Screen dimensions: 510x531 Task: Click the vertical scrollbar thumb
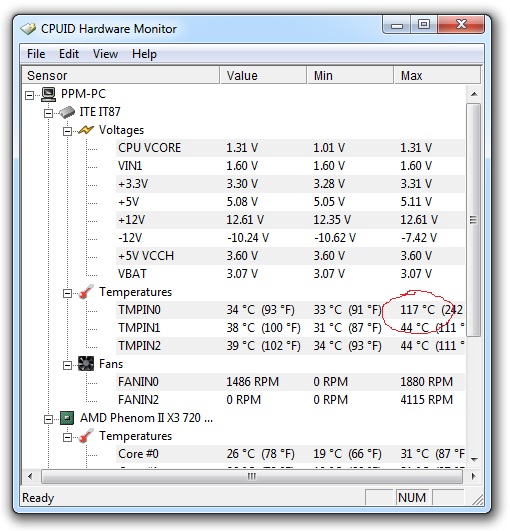(x=474, y=220)
